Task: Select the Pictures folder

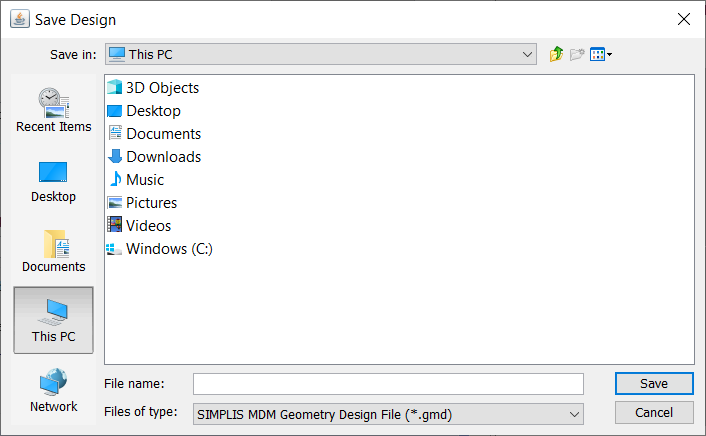Action: click(150, 203)
